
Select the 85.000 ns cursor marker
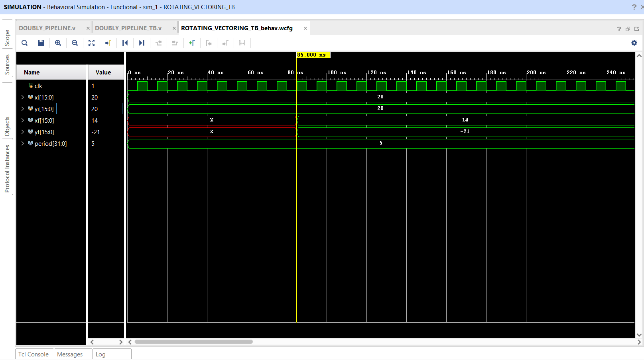click(313, 55)
